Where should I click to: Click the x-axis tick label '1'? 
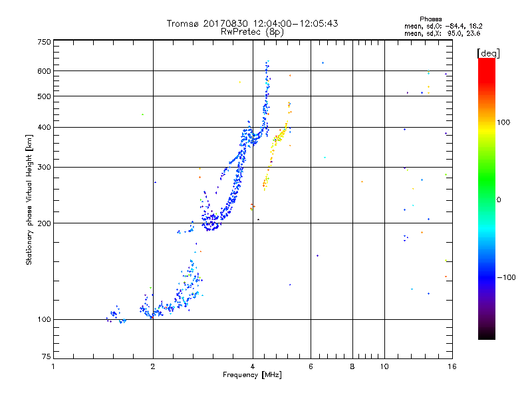(x=53, y=366)
